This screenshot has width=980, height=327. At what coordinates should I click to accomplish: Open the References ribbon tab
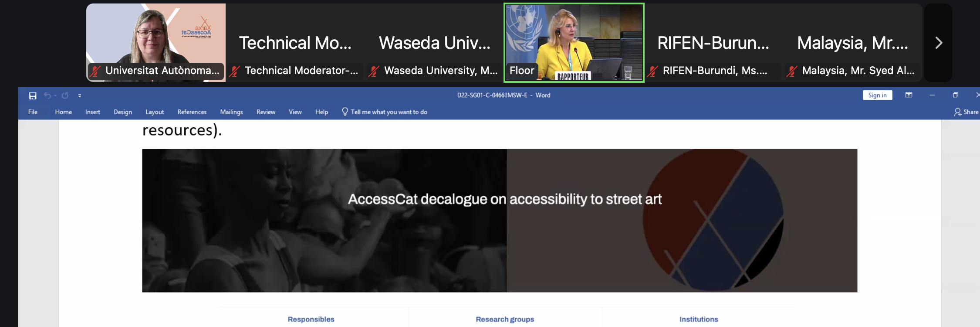point(192,112)
